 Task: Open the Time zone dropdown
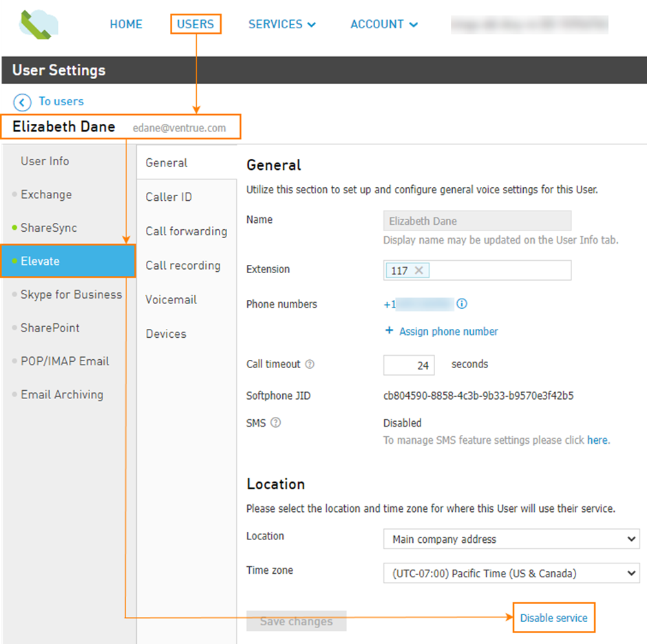511,573
